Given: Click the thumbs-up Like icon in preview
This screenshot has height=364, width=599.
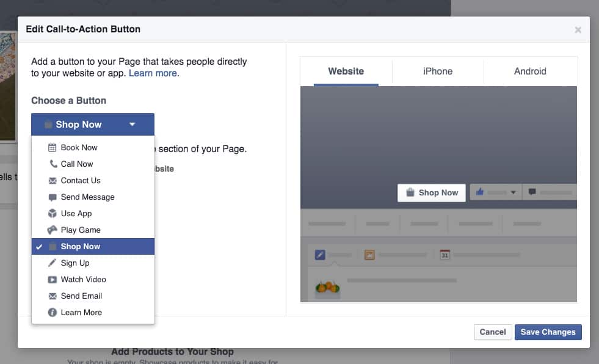Looking at the screenshot, I should coord(480,192).
